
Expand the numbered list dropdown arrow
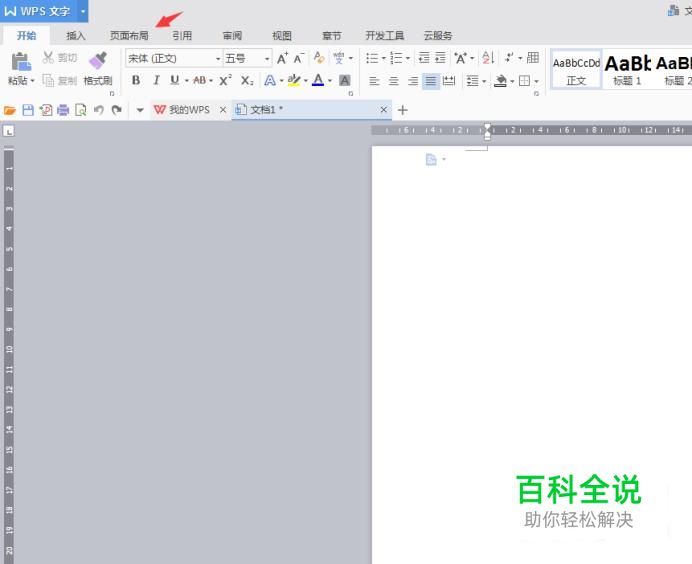[x=408, y=58]
